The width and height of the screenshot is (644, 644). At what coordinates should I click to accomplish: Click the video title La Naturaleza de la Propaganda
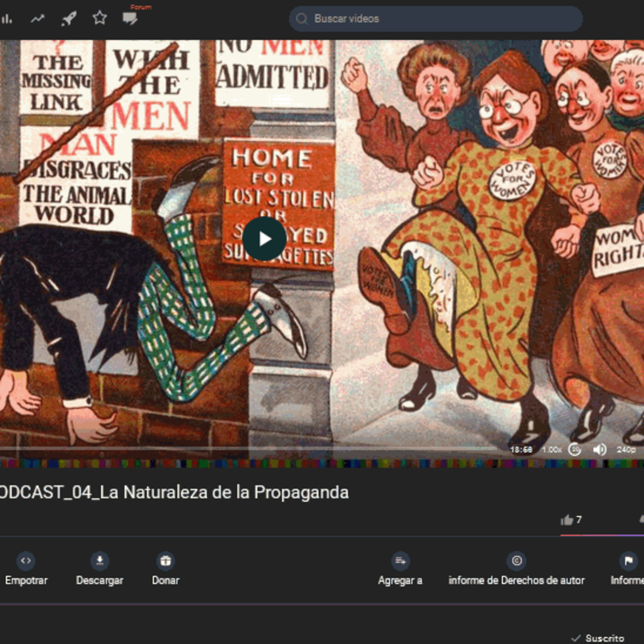tap(174, 492)
